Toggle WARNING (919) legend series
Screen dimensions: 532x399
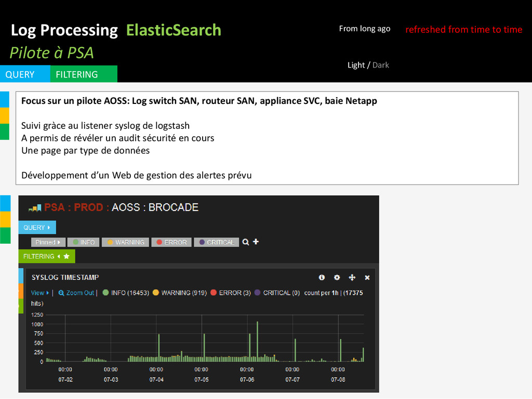point(179,293)
